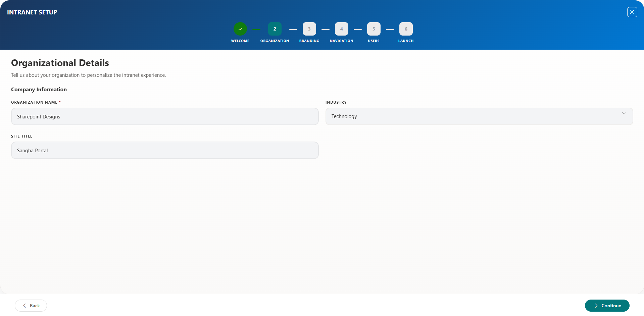The image size is (644, 316).
Task: Click the Company Information section label
Action: click(x=39, y=90)
